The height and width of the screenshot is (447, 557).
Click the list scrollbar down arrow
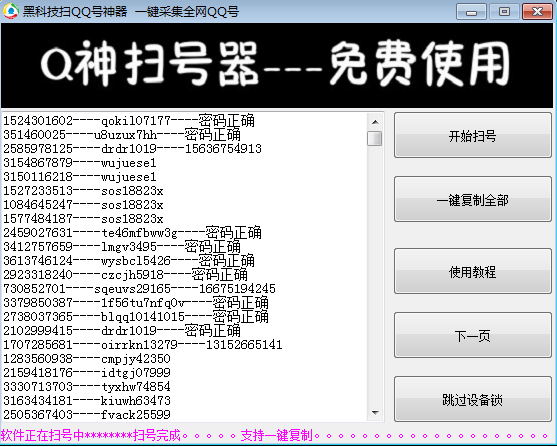click(375, 413)
